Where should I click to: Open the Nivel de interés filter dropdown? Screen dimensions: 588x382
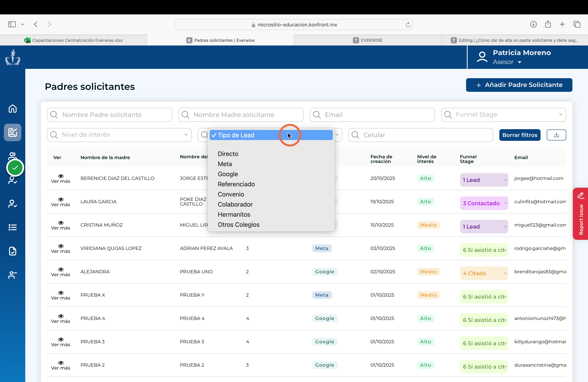119,135
